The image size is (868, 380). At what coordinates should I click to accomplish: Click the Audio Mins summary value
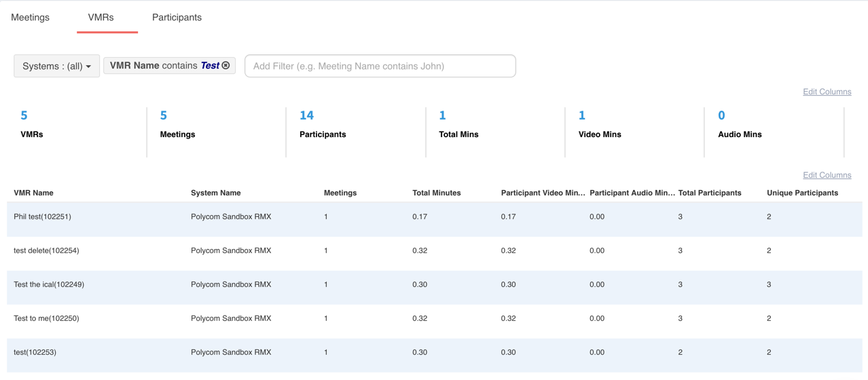tap(721, 115)
